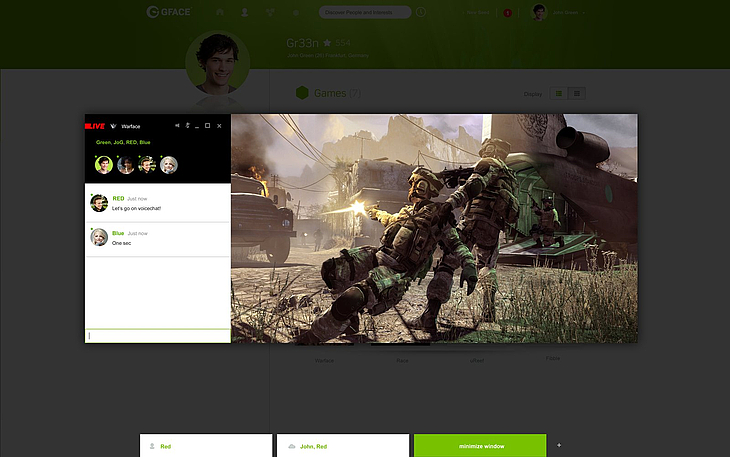The width and height of the screenshot is (730, 457).
Task: Click the round dot icon in top navigation
Action: [x=296, y=13]
